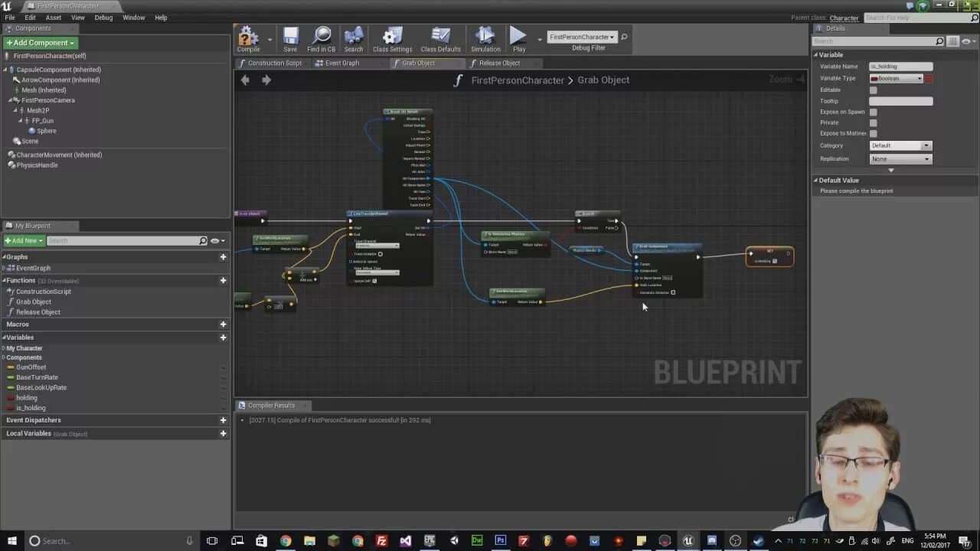The image size is (980, 551).
Task: Open Play options dropdown arrow
Action: coord(540,38)
